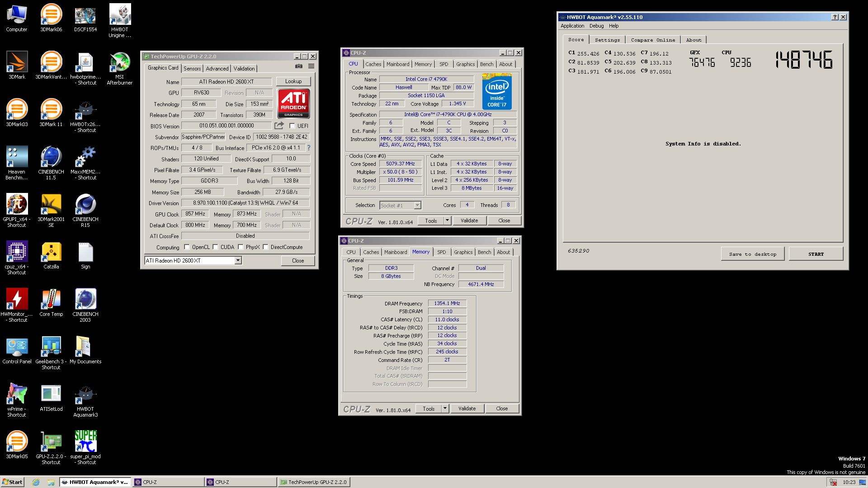Open the Mainboard tab in upper CPU-Z window

point(398,64)
